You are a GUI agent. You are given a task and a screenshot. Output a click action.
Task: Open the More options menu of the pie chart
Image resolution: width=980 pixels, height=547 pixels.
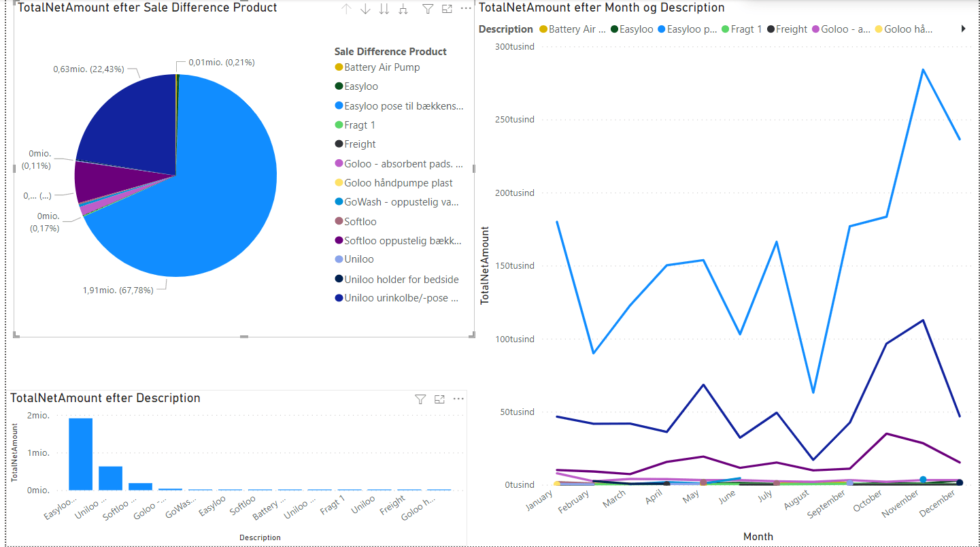tap(465, 9)
